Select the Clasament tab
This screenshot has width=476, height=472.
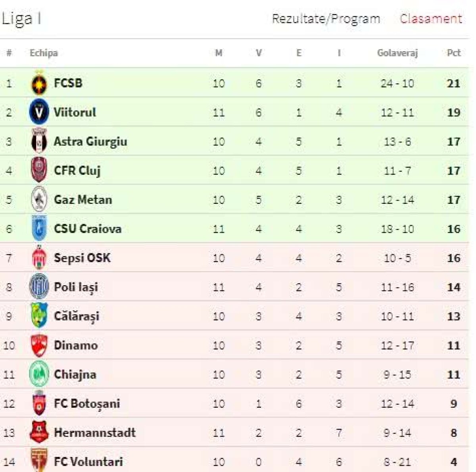coord(431,19)
